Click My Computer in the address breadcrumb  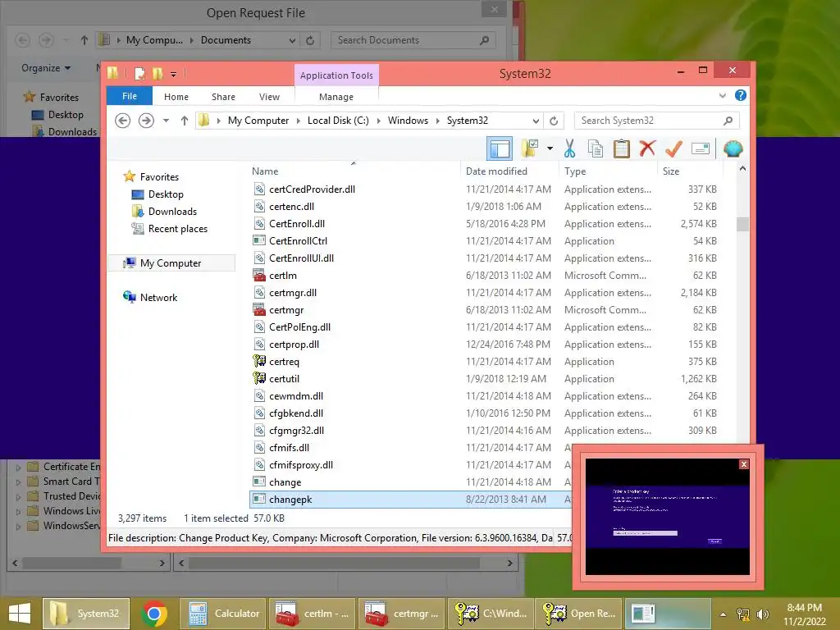coord(258,121)
